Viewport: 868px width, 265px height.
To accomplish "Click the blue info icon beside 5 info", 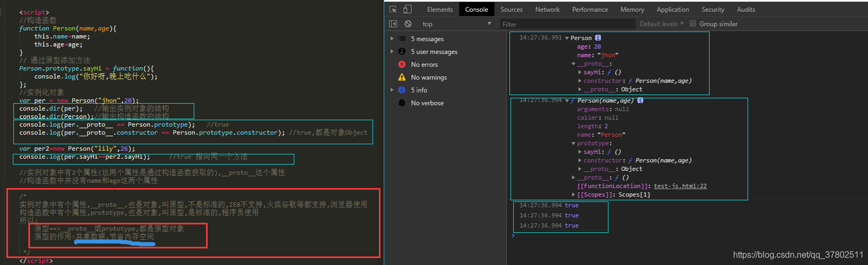I will click(x=402, y=90).
